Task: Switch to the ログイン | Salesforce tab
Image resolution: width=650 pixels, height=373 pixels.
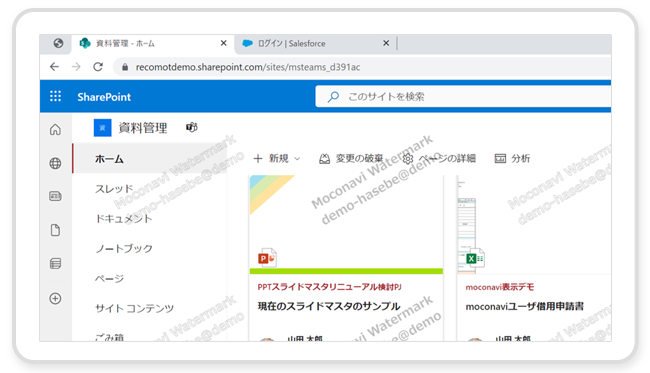Action: [316, 44]
